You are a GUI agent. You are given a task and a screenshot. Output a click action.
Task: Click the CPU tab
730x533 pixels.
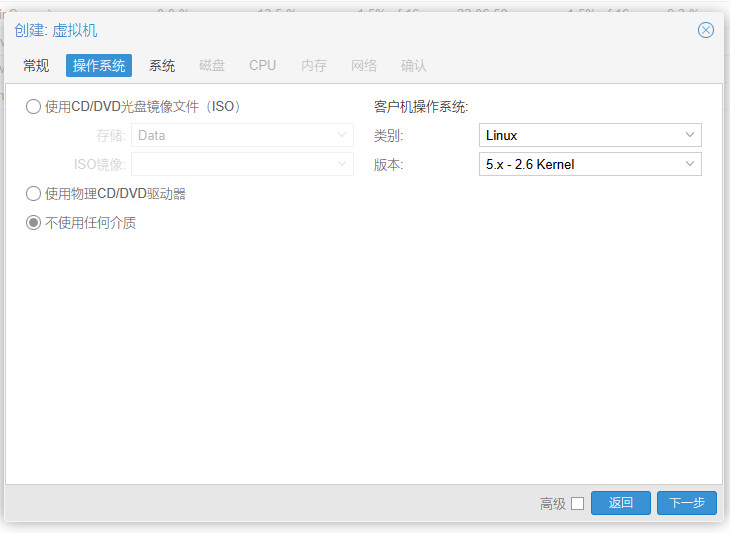[x=263, y=66]
